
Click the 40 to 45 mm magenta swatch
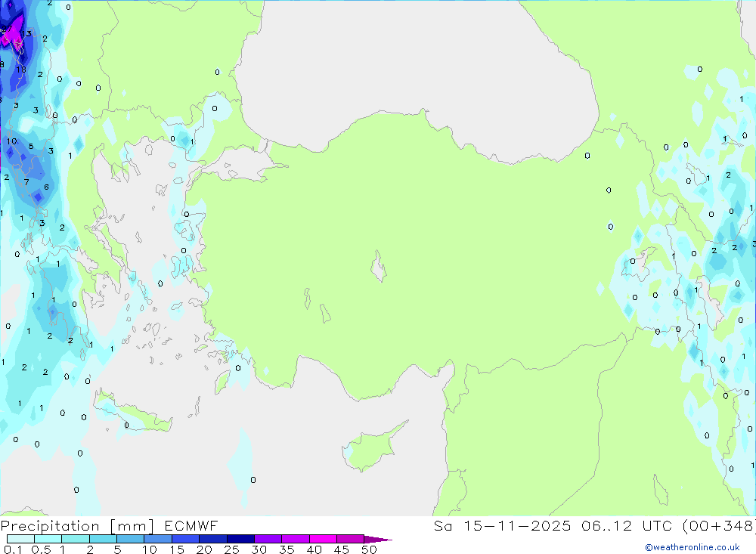323,539
